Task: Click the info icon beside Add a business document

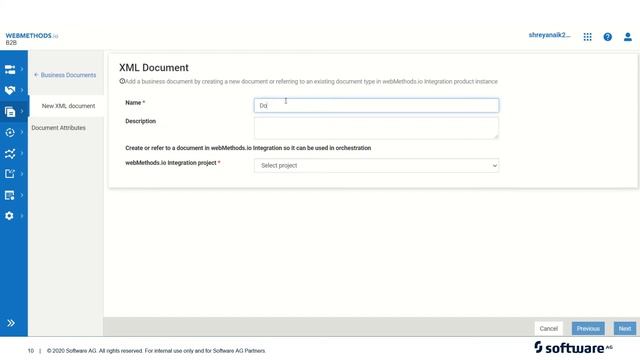Action: click(x=122, y=81)
